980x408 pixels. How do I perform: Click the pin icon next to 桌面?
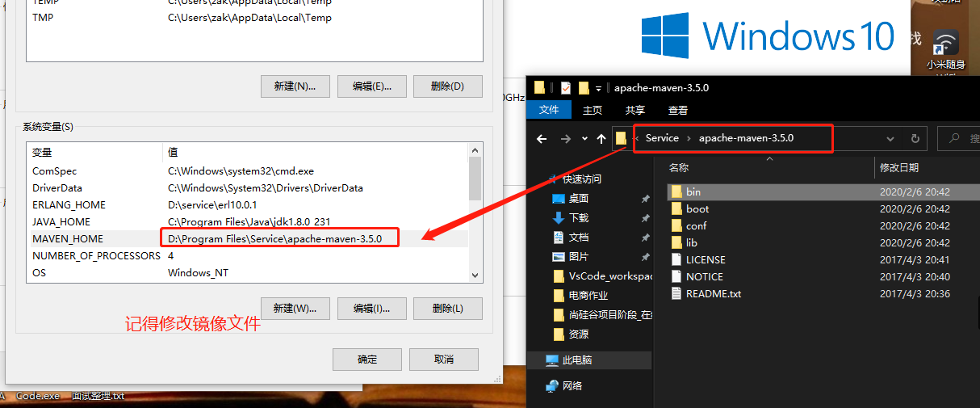(x=645, y=199)
